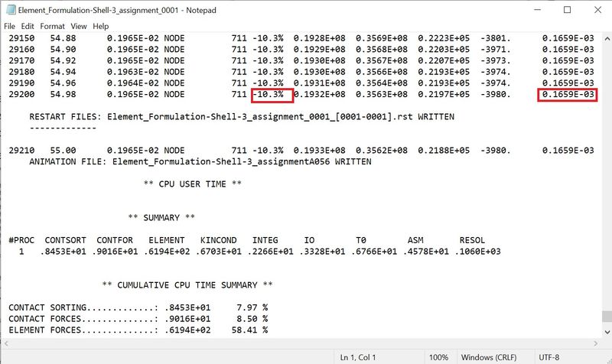The height and width of the screenshot is (364, 612).
Task: Open the Help menu
Action: click(x=101, y=26)
